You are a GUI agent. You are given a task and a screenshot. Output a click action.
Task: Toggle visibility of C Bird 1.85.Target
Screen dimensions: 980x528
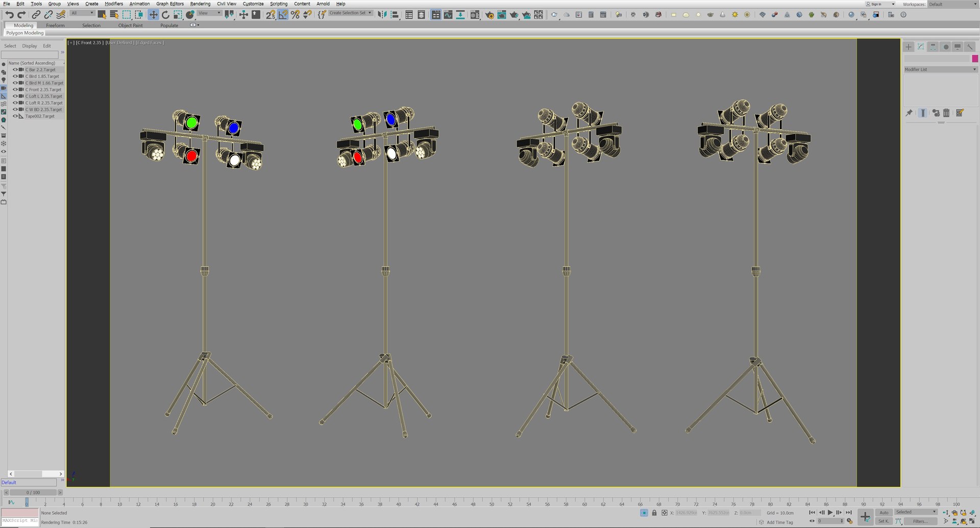pos(15,76)
